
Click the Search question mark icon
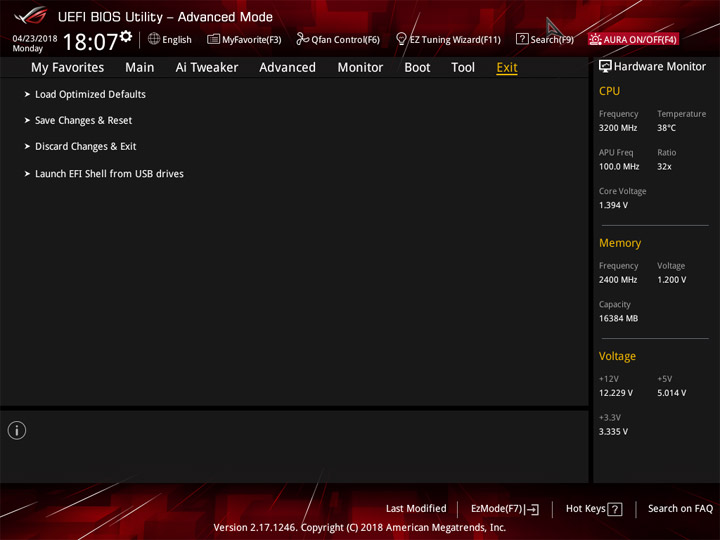(x=522, y=39)
